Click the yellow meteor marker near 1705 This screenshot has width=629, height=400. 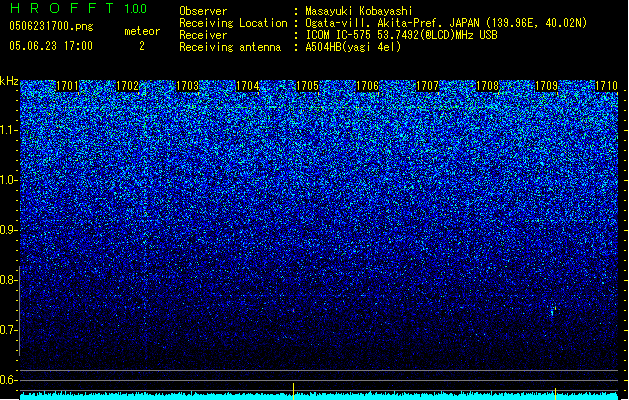coord(293,391)
